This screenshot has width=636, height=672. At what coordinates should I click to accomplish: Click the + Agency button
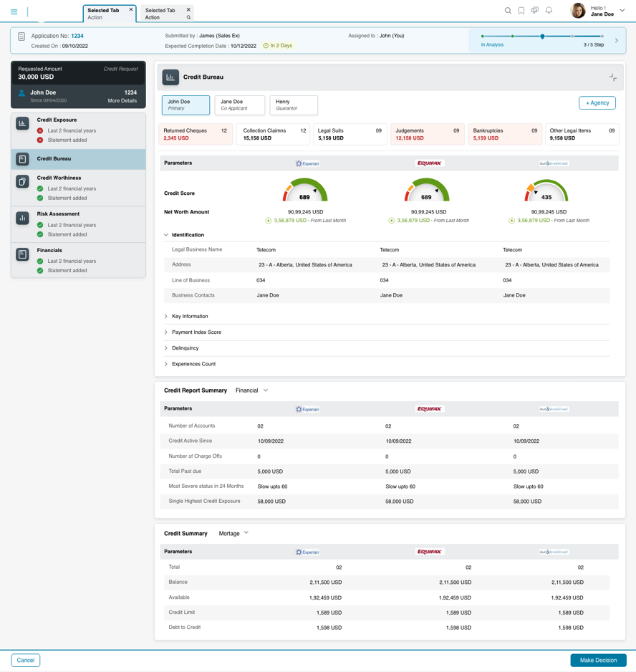(x=597, y=103)
